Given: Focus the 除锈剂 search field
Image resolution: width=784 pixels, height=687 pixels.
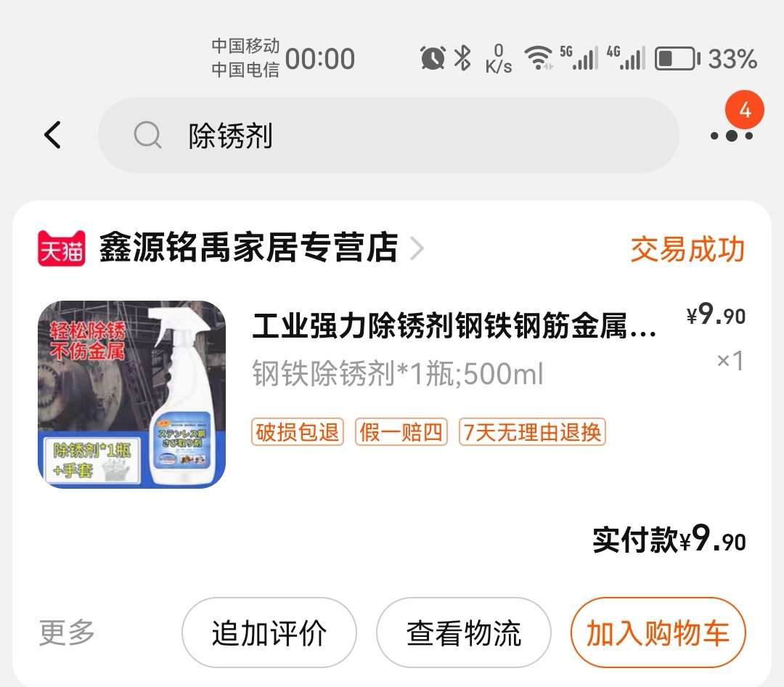Looking at the screenshot, I should pyautogui.click(x=388, y=135).
